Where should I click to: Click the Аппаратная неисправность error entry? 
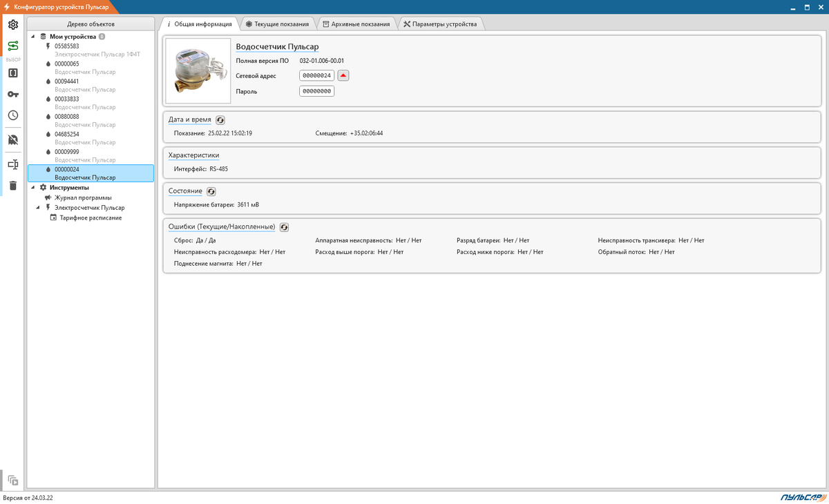pyautogui.click(x=368, y=240)
